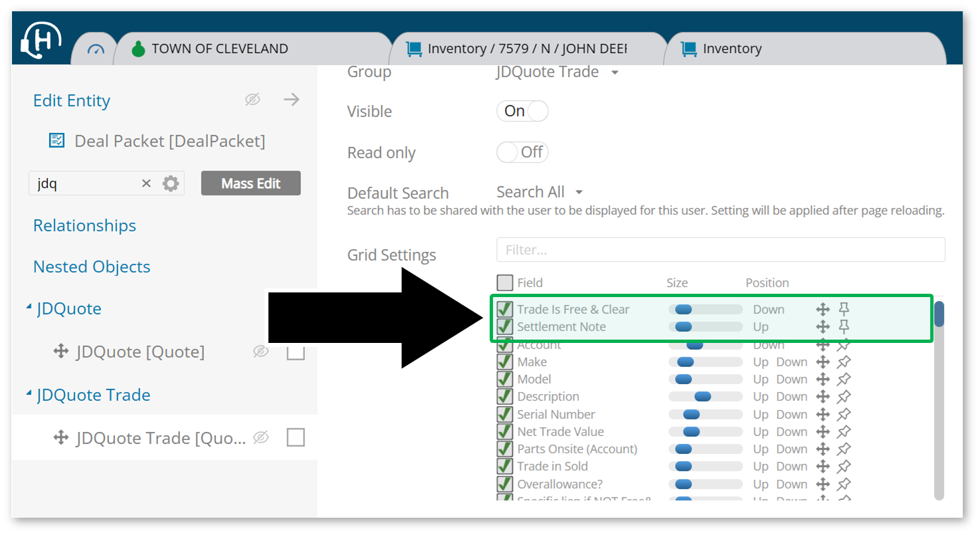Toggle the Visible switch off
Image resolution: width=980 pixels, height=535 pixels.
(522, 111)
